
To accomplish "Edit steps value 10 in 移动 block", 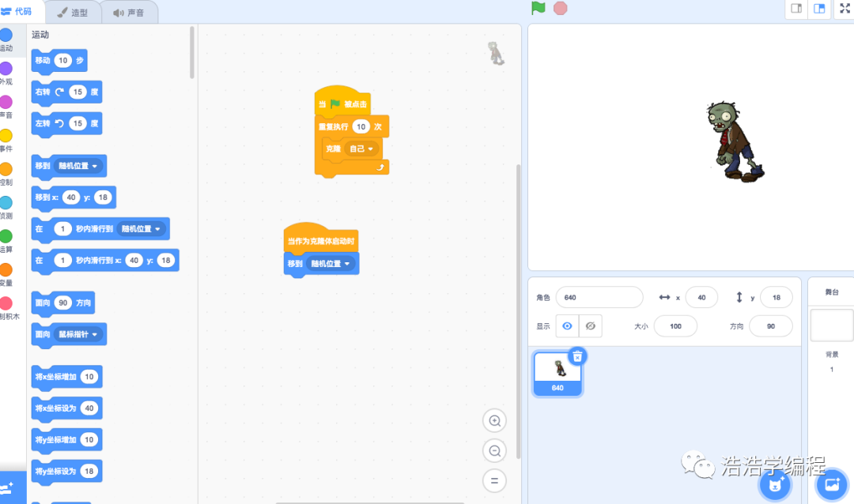I will (x=63, y=60).
